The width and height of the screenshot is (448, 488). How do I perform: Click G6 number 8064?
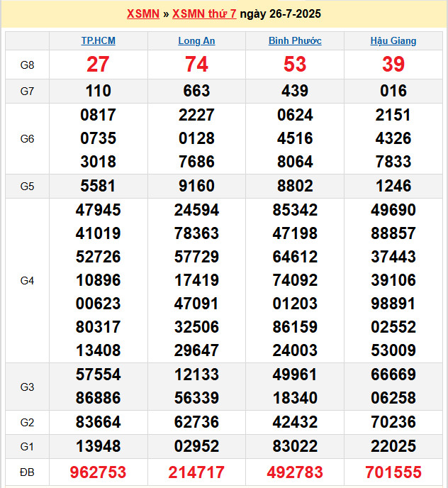pos(295,162)
